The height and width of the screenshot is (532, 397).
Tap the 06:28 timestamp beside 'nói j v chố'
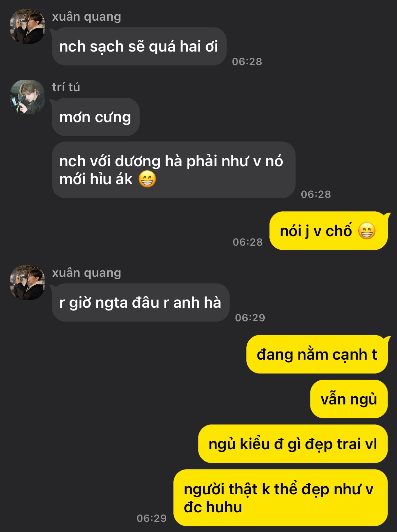(x=248, y=242)
